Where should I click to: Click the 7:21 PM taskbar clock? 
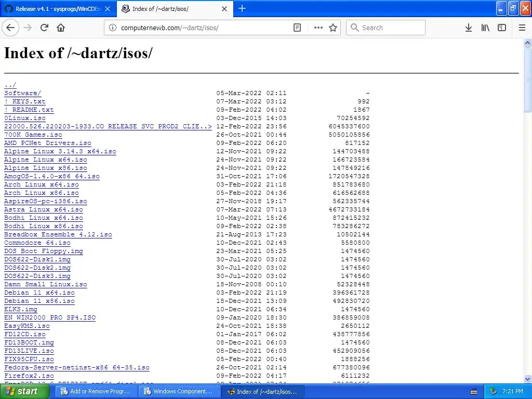[513, 391]
